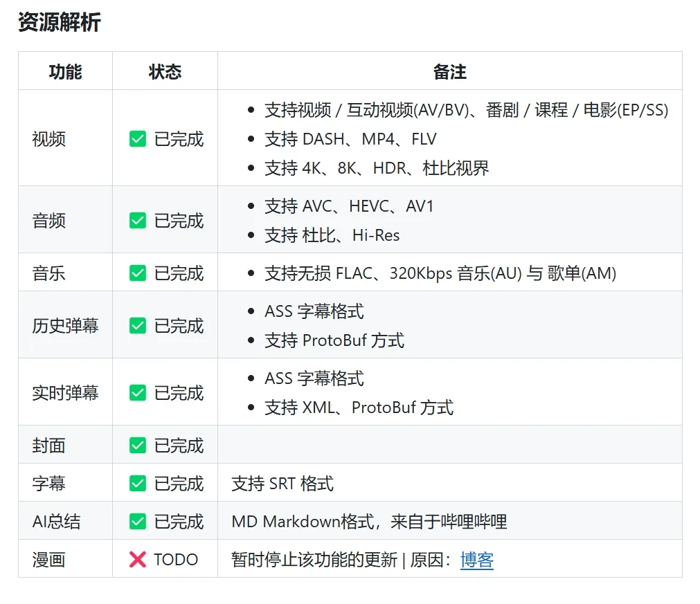This screenshot has height=604, width=700.
Task: Click the 资源解析 section heading
Action: [60, 22]
